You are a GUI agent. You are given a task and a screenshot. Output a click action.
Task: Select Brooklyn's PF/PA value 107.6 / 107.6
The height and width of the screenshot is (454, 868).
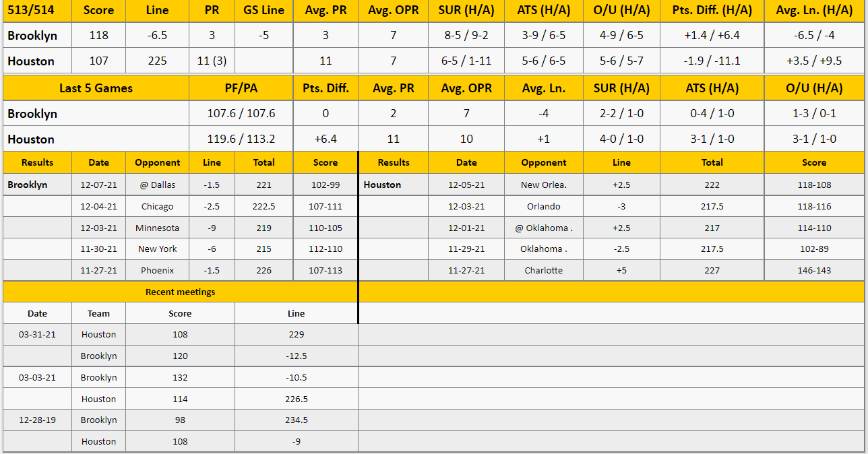pos(241,113)
